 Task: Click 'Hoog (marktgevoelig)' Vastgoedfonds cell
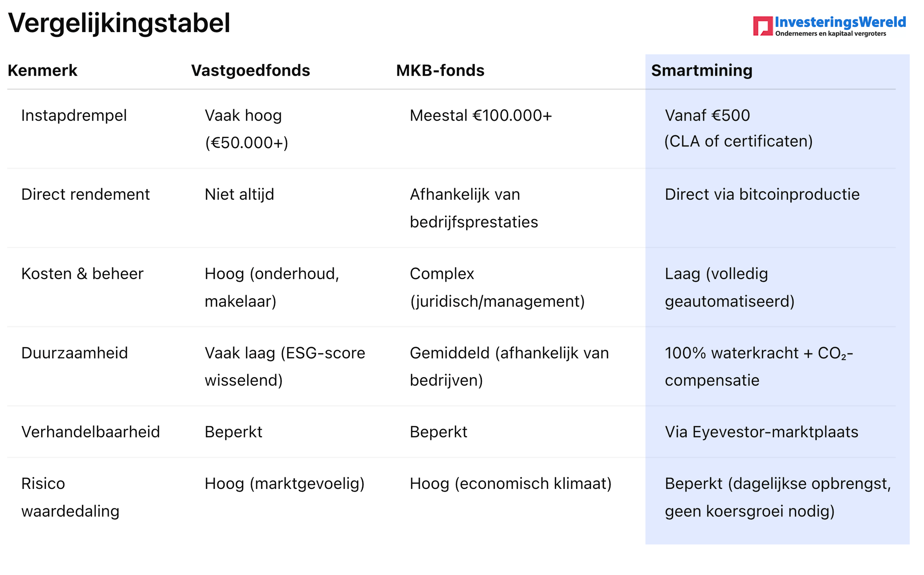284,483
